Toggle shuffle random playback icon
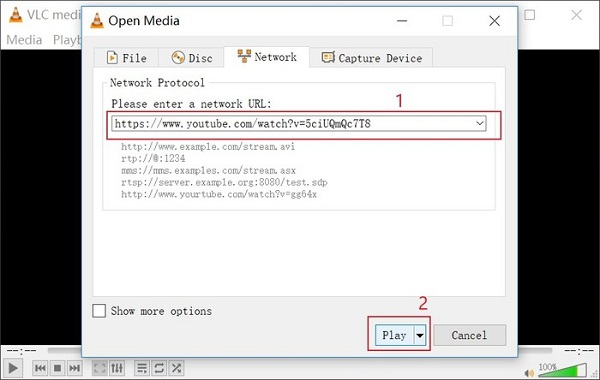The image size is (600, 380). pyautogui.click(x=176, y=368)
